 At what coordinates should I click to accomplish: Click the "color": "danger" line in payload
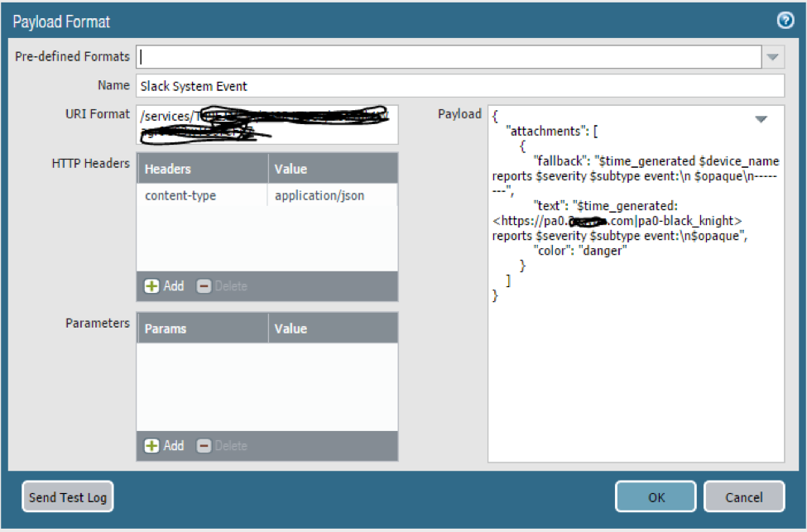coord(580,251)
